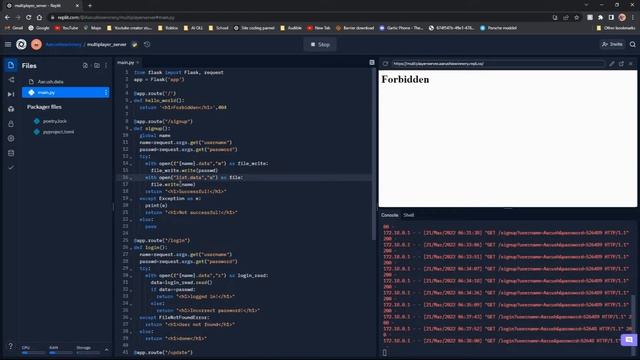The height and width of the screenshot is (360, 640).
Task: Click the webview URL address field
Action: pos(498,64)
